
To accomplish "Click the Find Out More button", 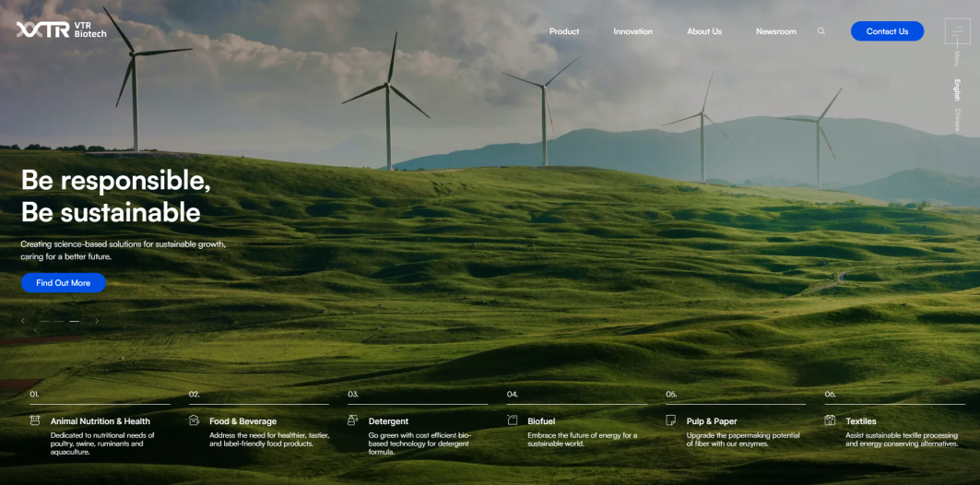I will (64, 283).
